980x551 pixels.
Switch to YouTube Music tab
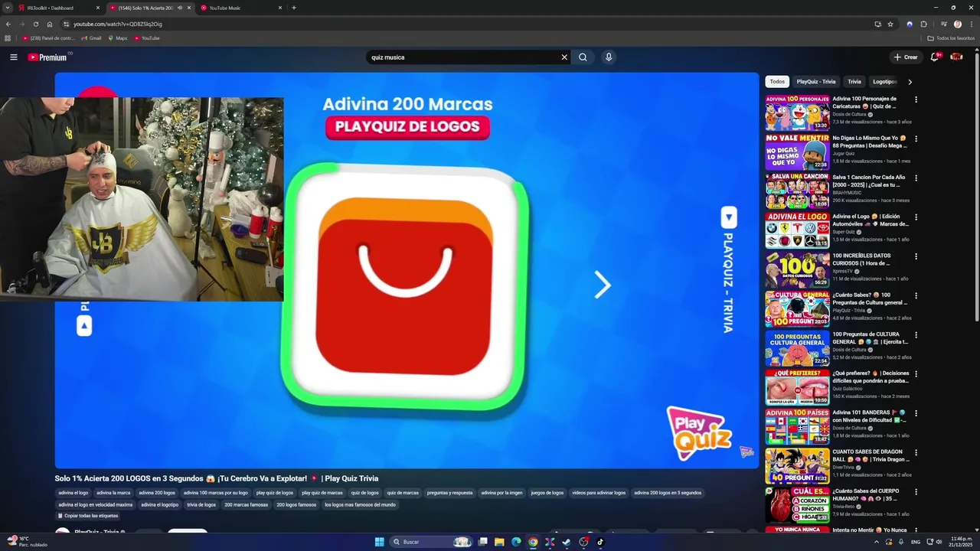pyautogui.click(x=240, y=8)
